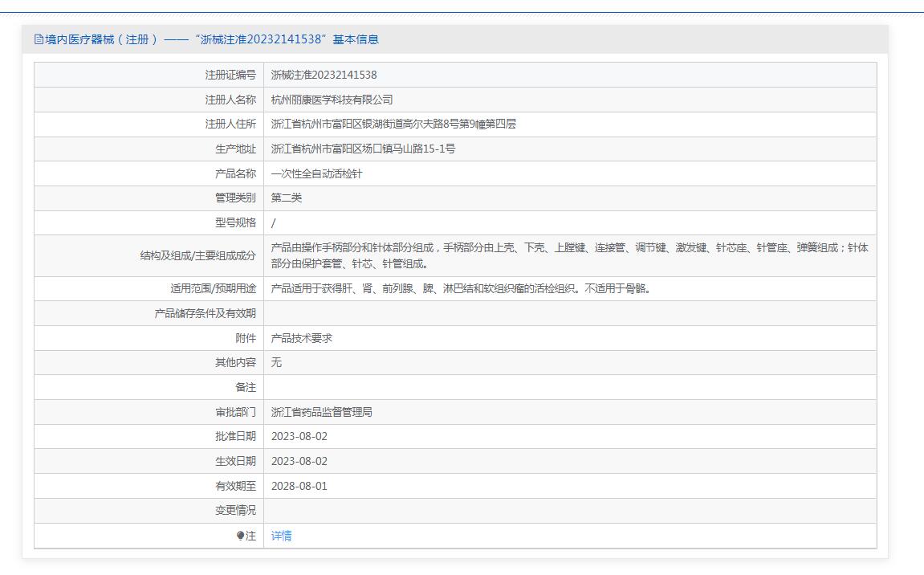The height and width of the screenshot is (575, 924).
Task: Click the 附件 label
Action: 246,338
